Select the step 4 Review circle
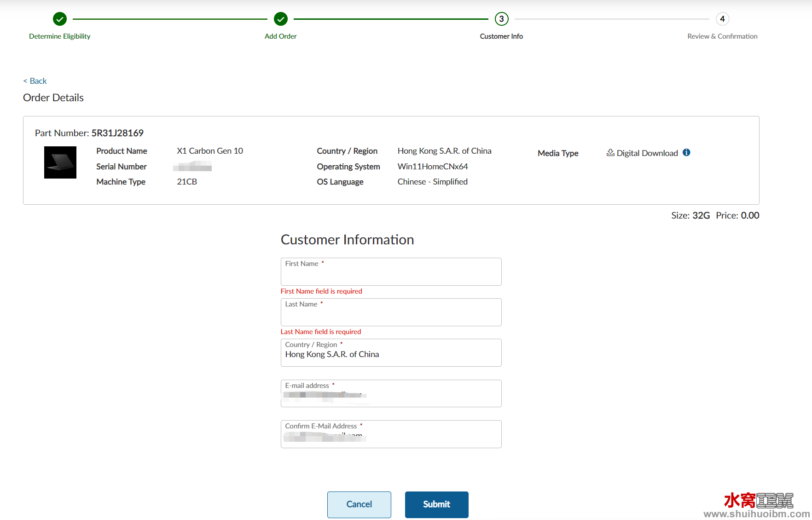This screenshot has height=520, width=812. click(723, 19)
